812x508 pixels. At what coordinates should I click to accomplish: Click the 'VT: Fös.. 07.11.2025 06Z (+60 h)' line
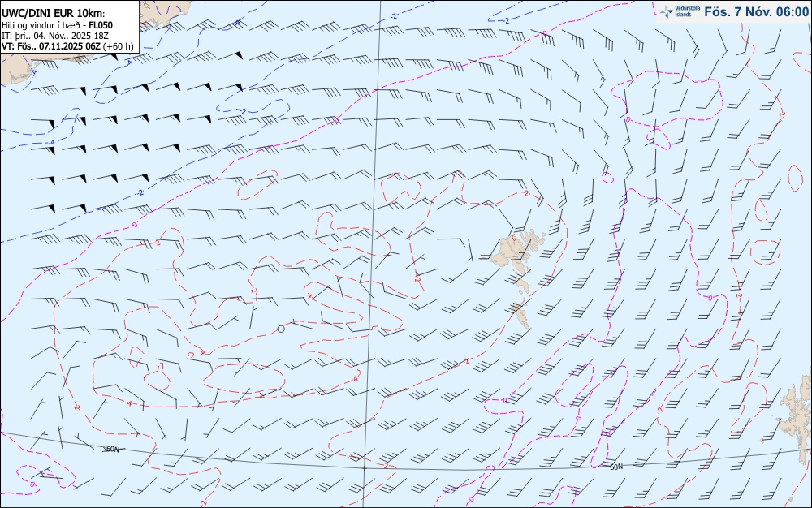67,46
